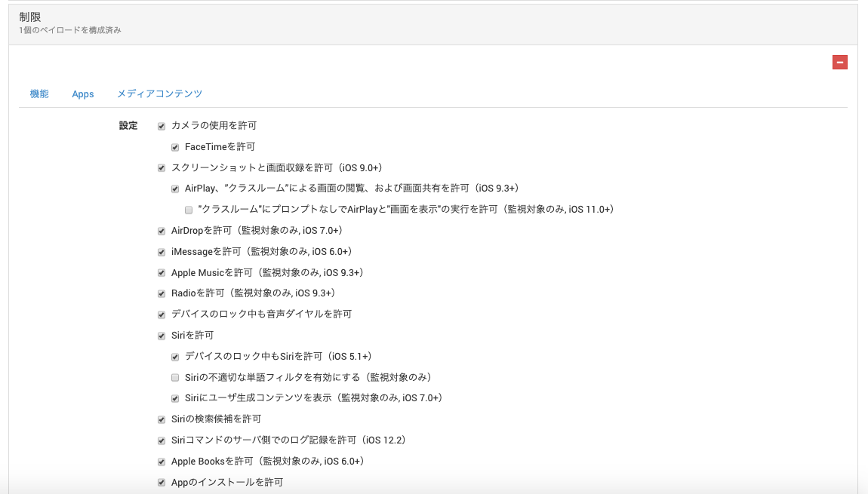Toggle Siriにユーザ生成コンテンツを表示 checkbox
Image resolution: width=868 pixels, height=494 pixels.
pos(175,398)
